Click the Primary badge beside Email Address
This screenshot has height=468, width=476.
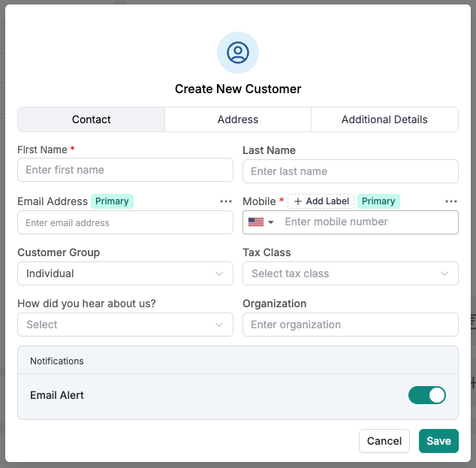click(112, 201)
